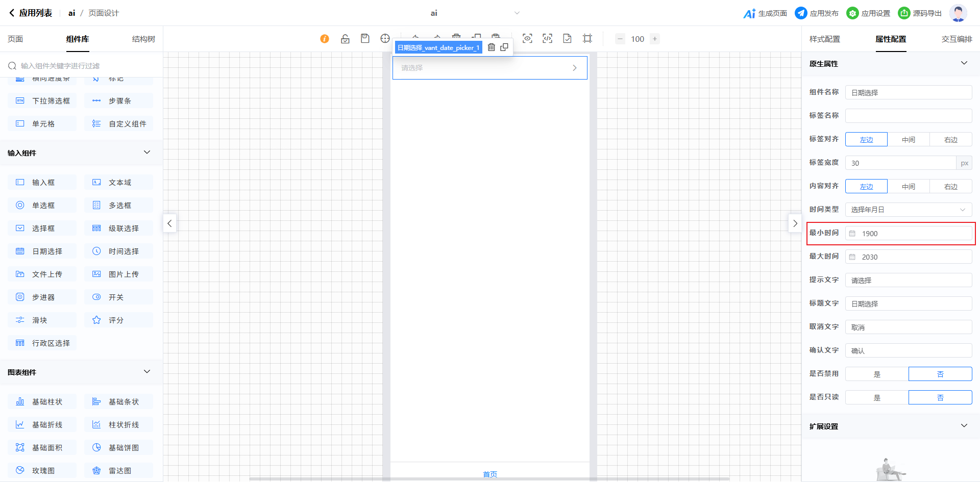Open the code view icon in toolbar

pyautogui.click(x=547, y=39)
